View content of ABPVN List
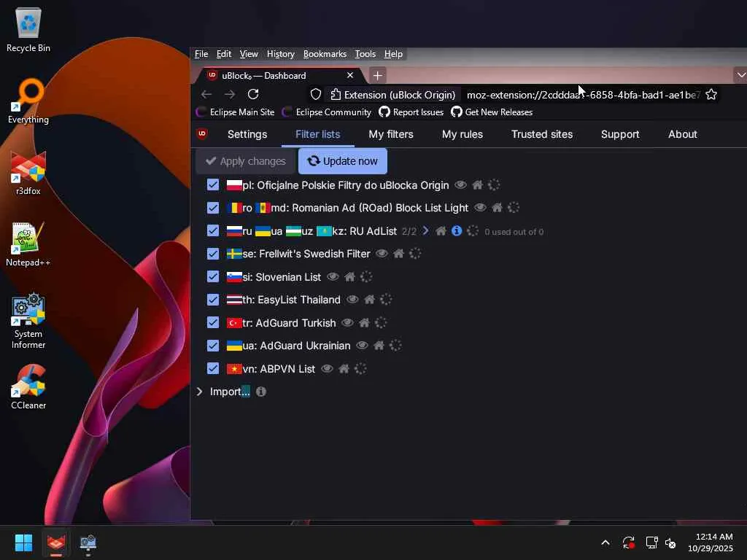 pos(327,368)
